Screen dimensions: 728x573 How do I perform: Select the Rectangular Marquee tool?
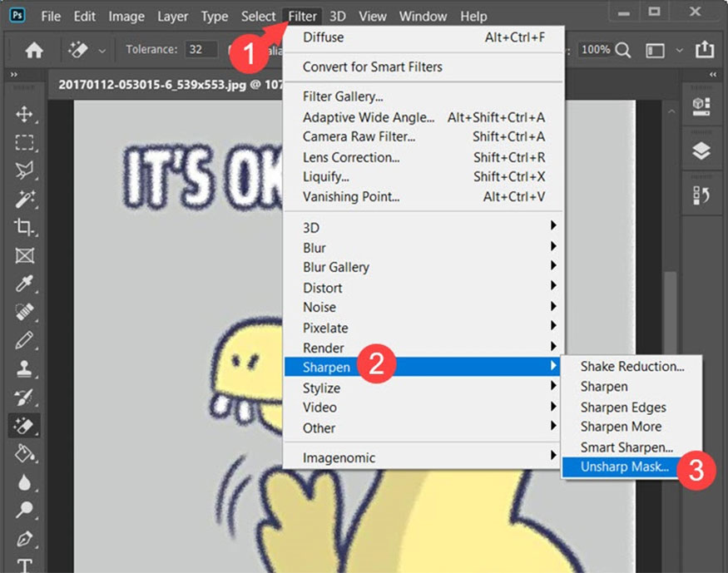[x=22, y=143]
